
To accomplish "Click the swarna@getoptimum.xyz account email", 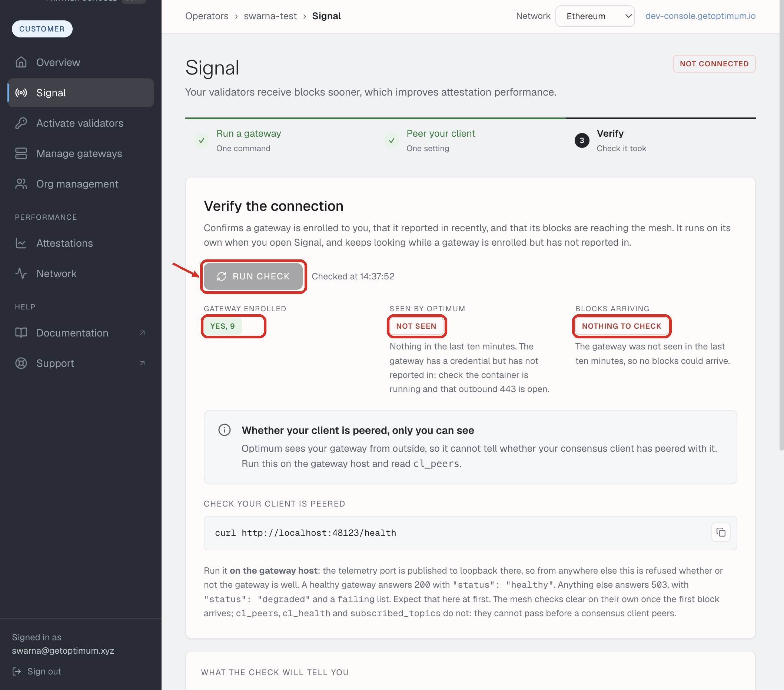I will coord(63,650).
